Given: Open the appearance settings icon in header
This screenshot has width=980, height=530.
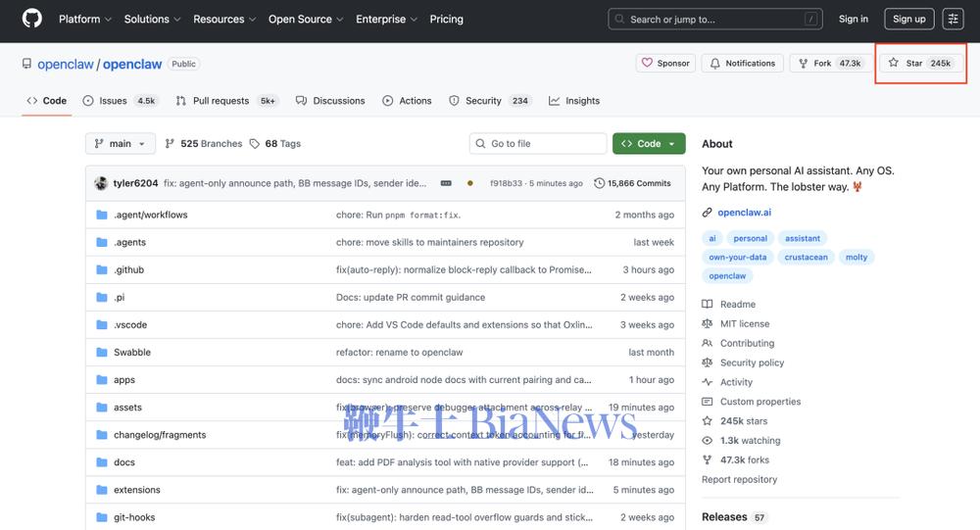Looking at the screenshot, I should point(953,19).
